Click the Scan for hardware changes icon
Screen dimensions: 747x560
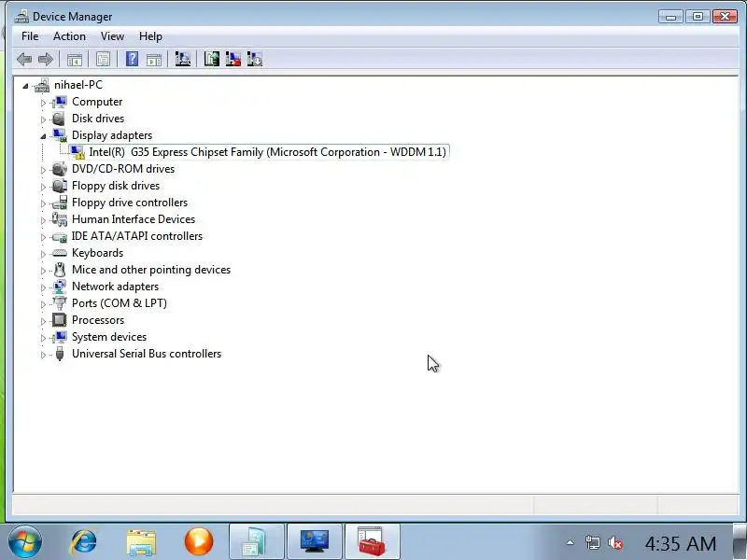[x=182, y=59]
